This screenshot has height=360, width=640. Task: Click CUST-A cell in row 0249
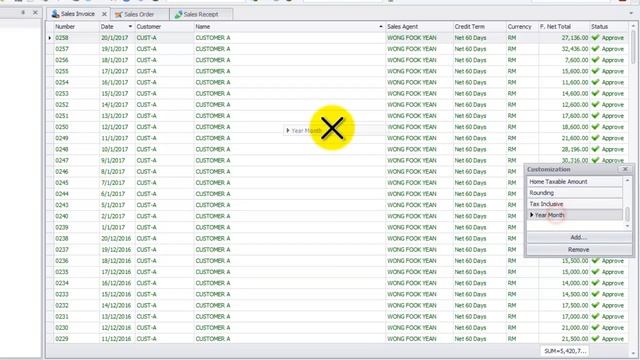[x=147, y=138]
